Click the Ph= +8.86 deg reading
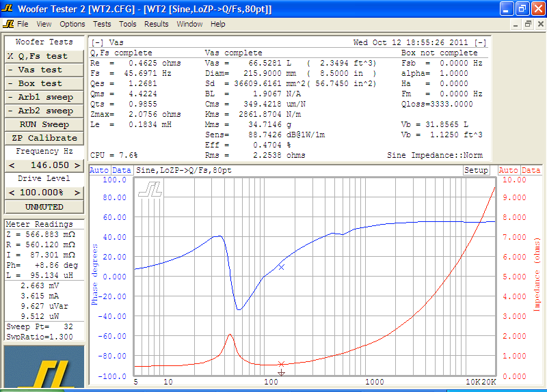 point(42,265)
